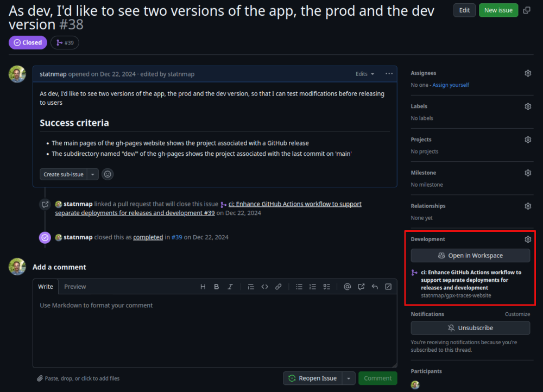The width and height of the screenshot is (543, 392).
Task: Mention a user with the @ icon
Action: [x=348, y=287]
